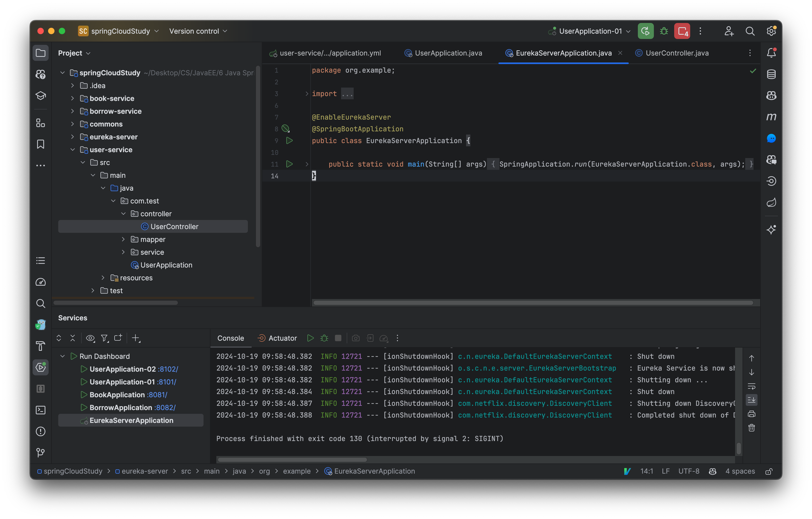Screen dimensions: 812x519
Task: Open the Problems tool window
Action: [40, 431]
